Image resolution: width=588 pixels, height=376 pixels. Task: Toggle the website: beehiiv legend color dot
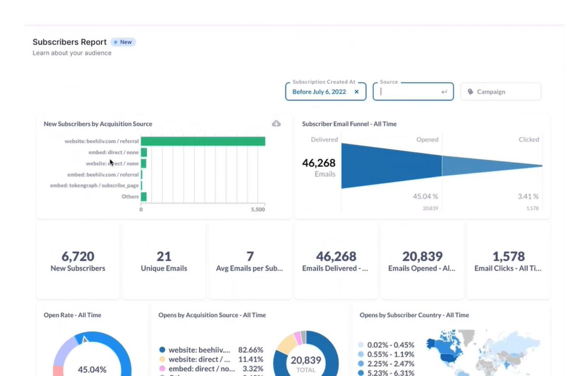[162, 350]
